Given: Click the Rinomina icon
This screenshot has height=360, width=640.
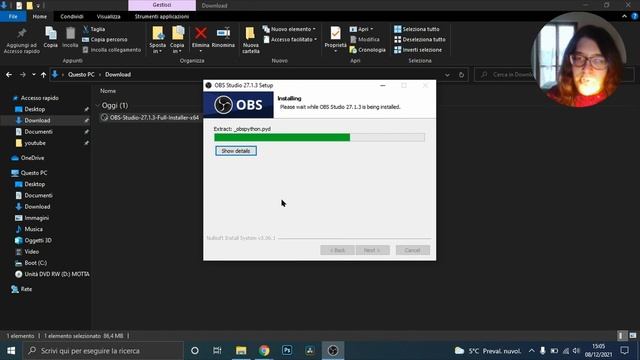Looking at the screenshot, I should click(x=223, y=33).
